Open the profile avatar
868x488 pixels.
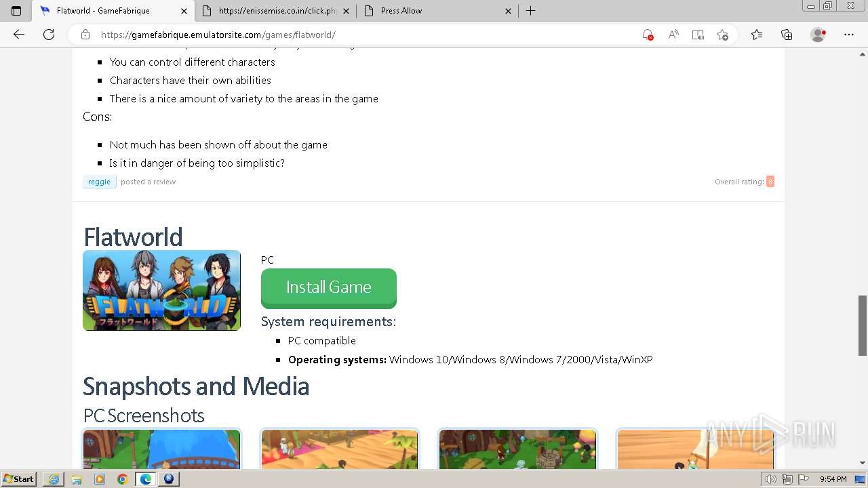[x=818, y=35]
